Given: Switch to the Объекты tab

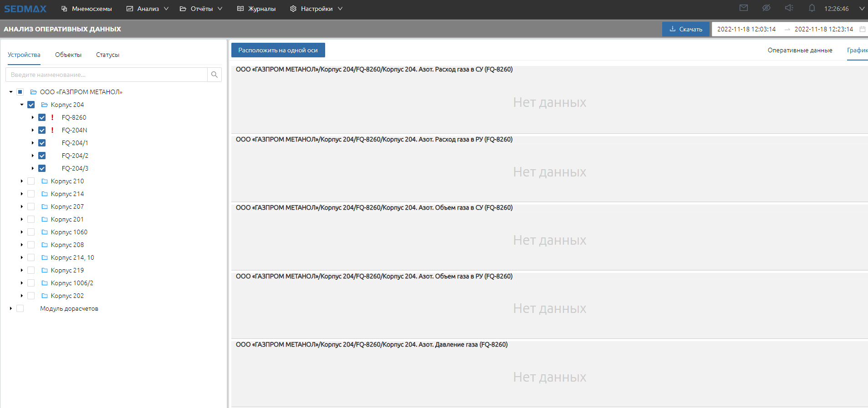Looking at the screenshot, I should 68,55.
